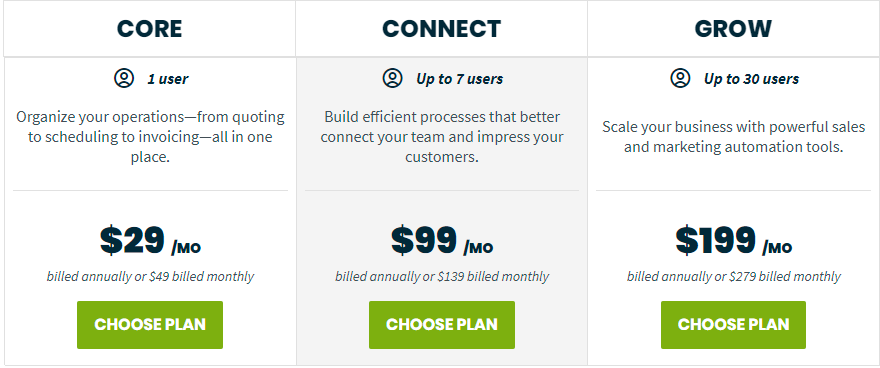Choose the Connect plan button
Viewport: 880px width, 368px height.
tap(442, 325)
